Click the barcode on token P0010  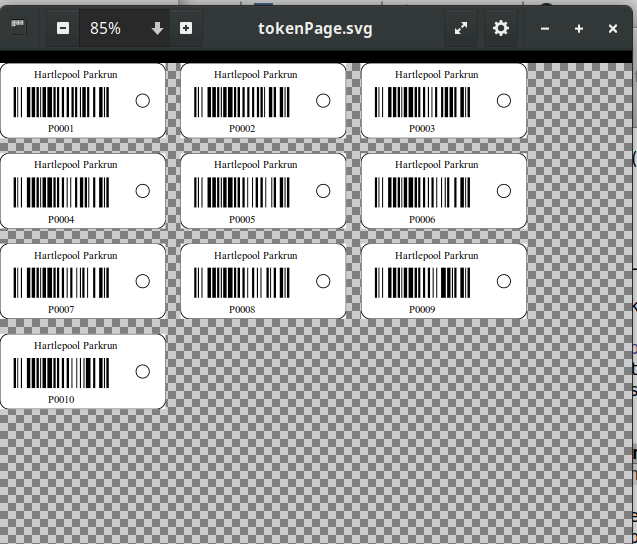(61, 373)
